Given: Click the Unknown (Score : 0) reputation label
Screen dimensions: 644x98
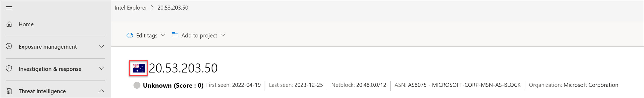Looking at the screenshot, I should point(173,86).
